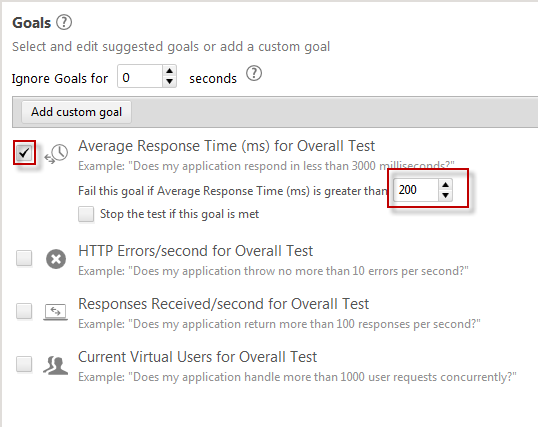The height and width of the screenshot is (427, 538).
Task: Click the Average Response Time clock icon
Action: (56, 154)
